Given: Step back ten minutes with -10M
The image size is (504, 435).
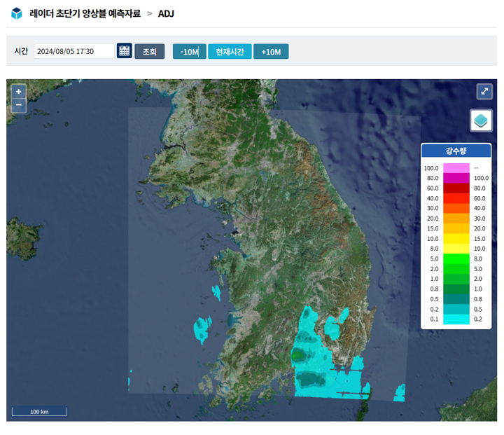Looking at the screenshot, I should (x=190, y=51).
